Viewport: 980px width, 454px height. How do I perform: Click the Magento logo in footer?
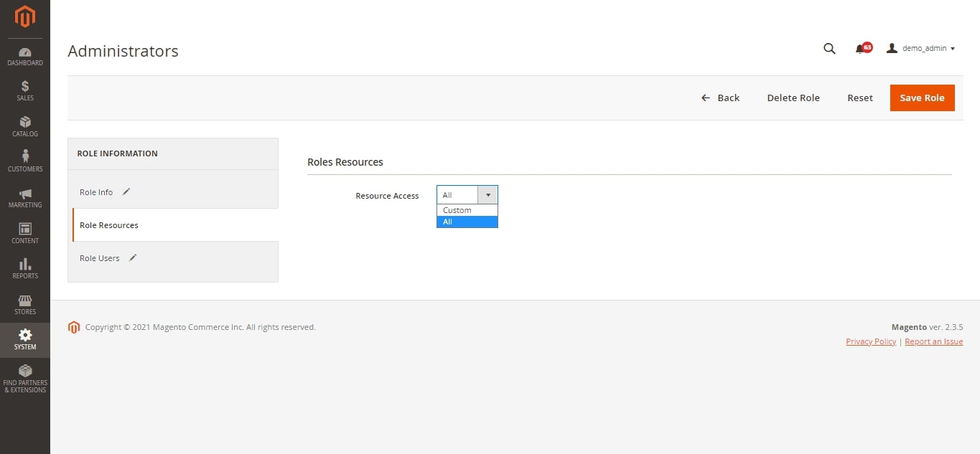pyautogui.click(x=74, y=327)
